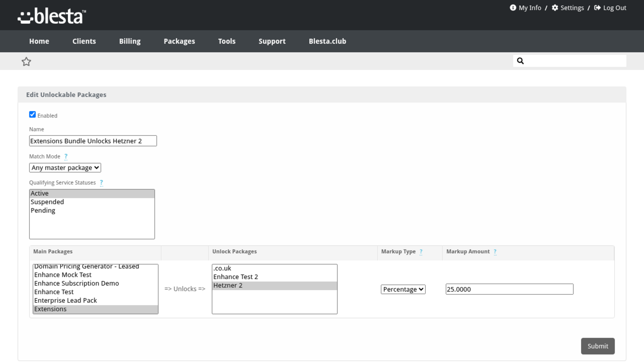Select Enhance Mock Test main package

click(95, 275)
